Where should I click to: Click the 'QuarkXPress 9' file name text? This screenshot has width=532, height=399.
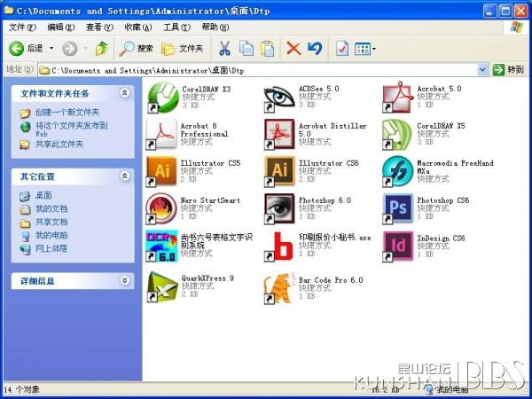[x=207, y=278]
